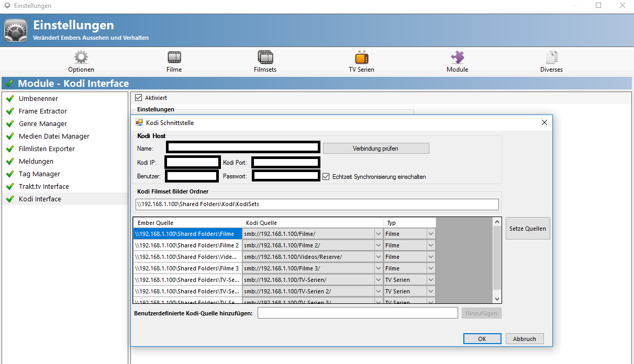Select the Shared Folders\Filme 2 cell
The image size is (634, 364).
tap(187, 245)
